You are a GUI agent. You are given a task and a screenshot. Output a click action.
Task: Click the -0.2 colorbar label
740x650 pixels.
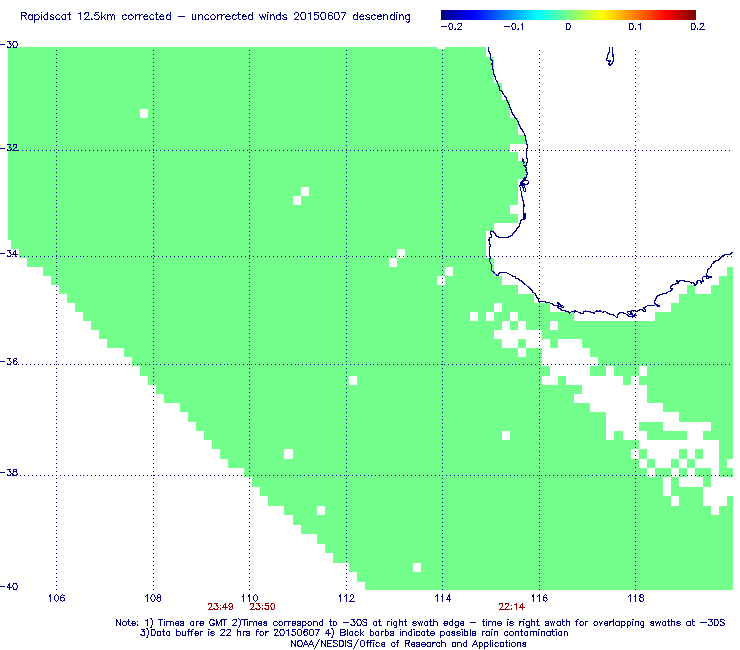coord(451,27)
